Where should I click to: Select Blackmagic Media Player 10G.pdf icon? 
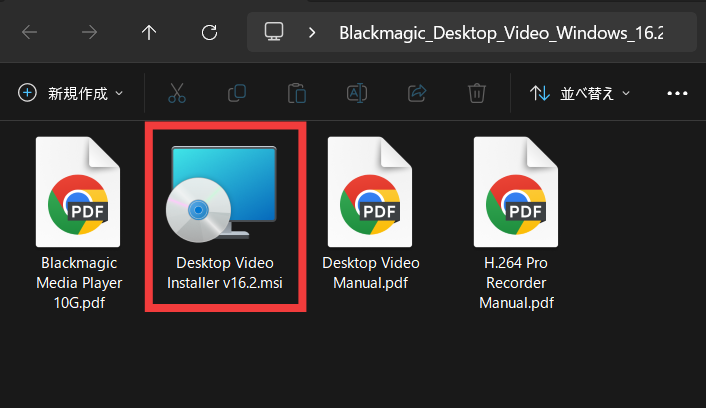pyautogui.click(x=78, y=192)
